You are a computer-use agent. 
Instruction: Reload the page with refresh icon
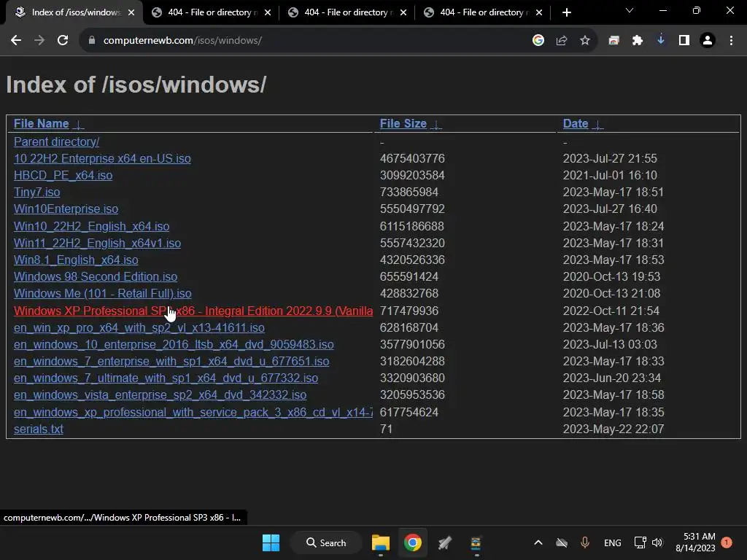(63, 41)
